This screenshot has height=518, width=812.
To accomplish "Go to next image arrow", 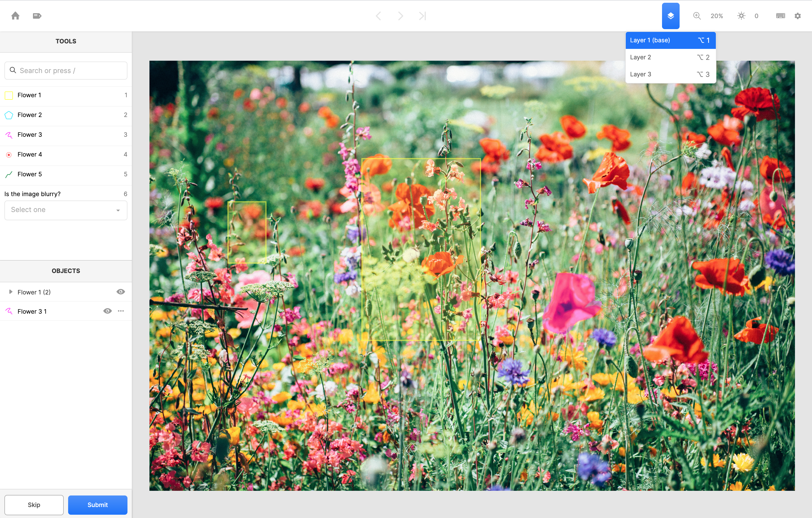I will click(400, 16).
